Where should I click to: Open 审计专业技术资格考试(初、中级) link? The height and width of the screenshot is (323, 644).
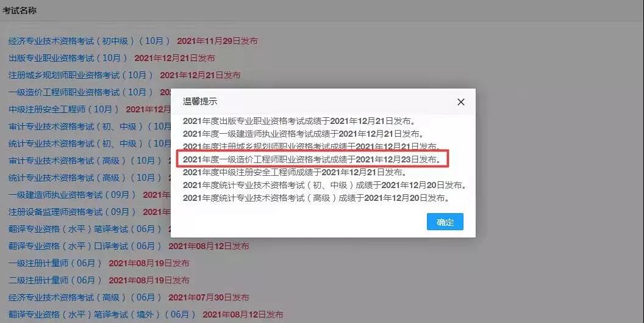pos(89,126)
